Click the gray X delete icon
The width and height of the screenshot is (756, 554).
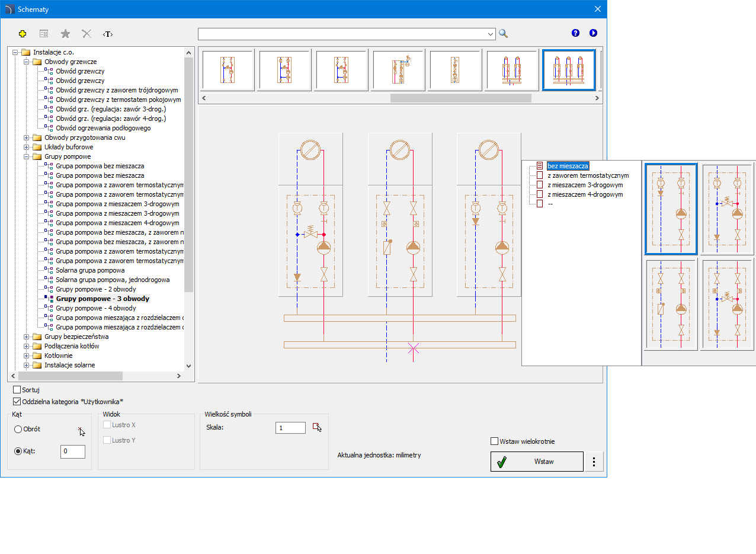87,34
